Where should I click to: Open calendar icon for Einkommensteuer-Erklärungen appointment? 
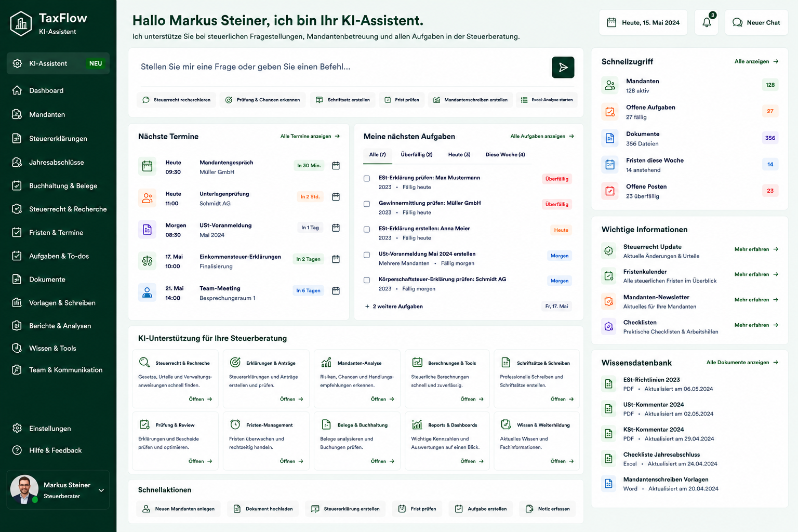(336, 259)
